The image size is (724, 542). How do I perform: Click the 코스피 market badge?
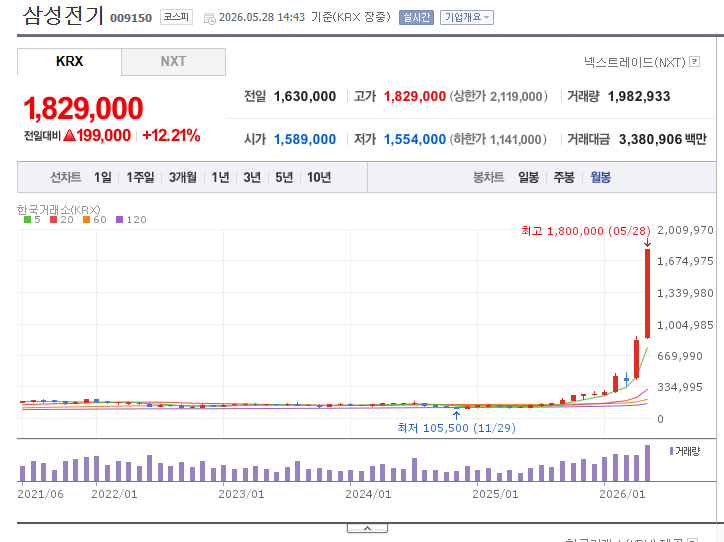[176, 17]
